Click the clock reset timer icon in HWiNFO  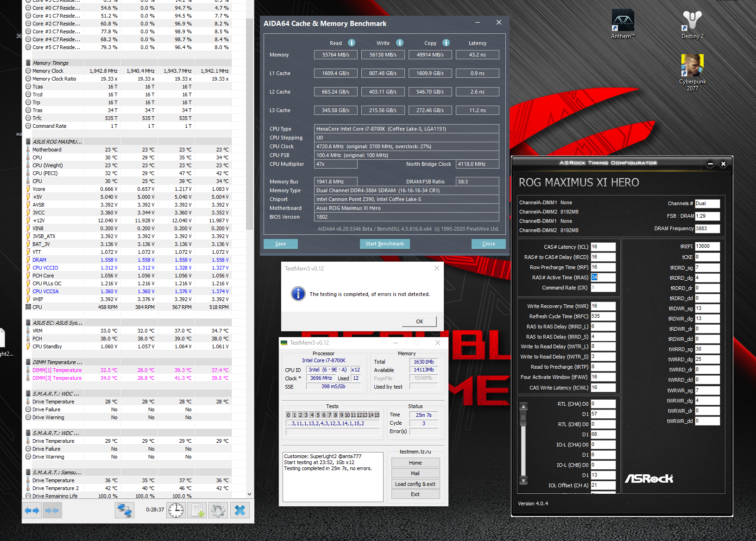coord(176,510)
